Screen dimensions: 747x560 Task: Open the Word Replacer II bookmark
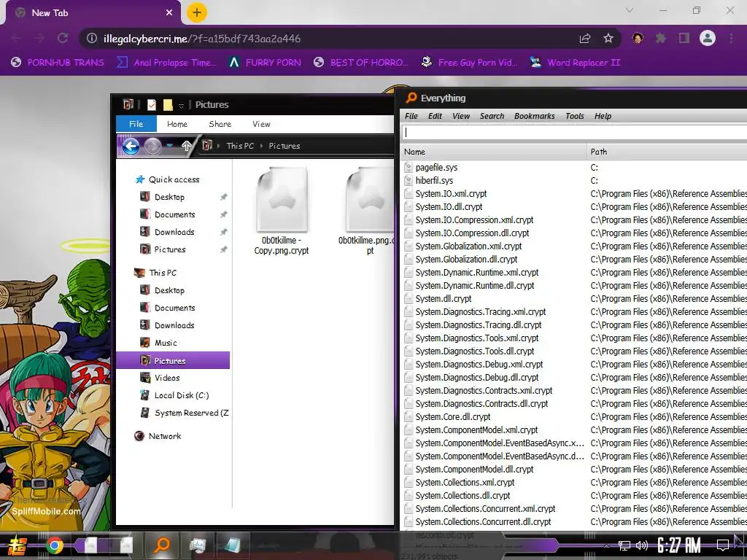(576, 63)
